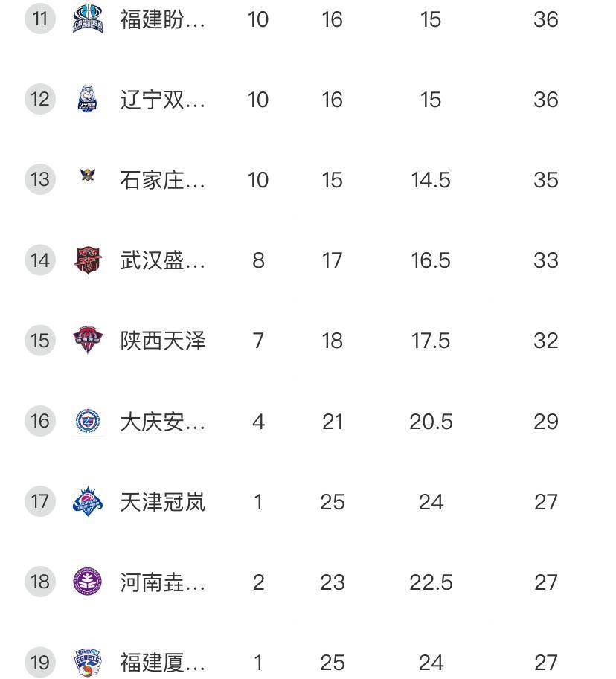This screenshot has height=679, width=616.
Task: Open the team name starting with 大庆安
Action: 163,422
